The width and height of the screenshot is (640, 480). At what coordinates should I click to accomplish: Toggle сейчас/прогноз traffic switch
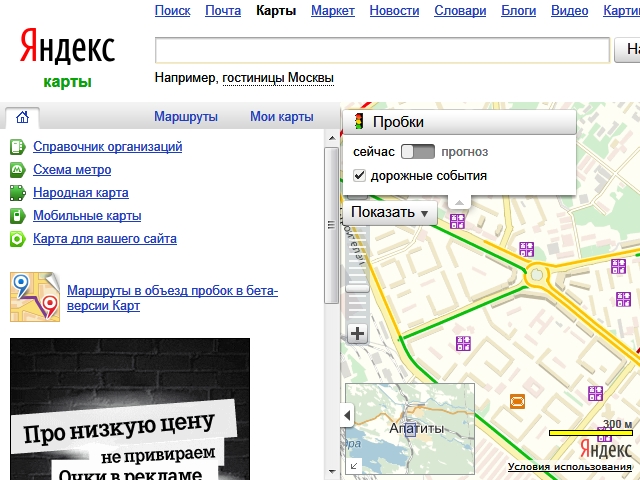418,152
